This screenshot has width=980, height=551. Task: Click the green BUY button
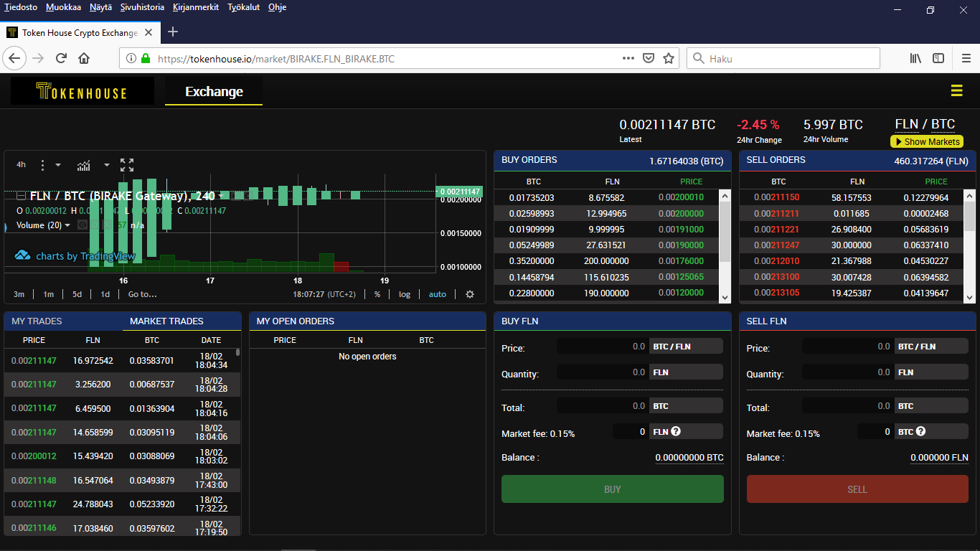[613, 489]
